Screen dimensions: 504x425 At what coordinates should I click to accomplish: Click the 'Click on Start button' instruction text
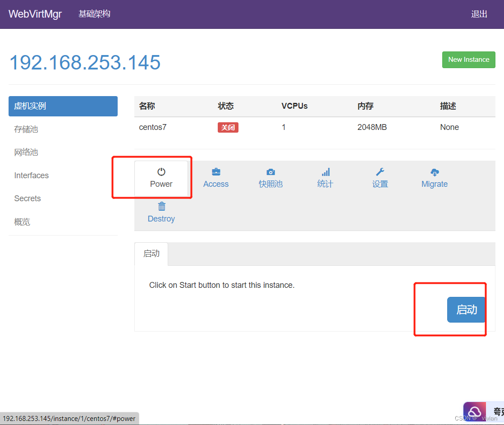coord(222,286)
